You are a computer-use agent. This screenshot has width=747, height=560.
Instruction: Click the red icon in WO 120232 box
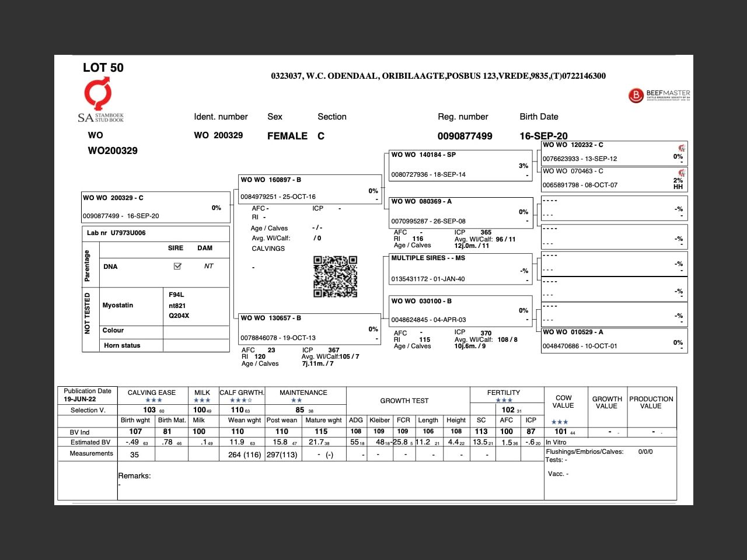point(681,148)
